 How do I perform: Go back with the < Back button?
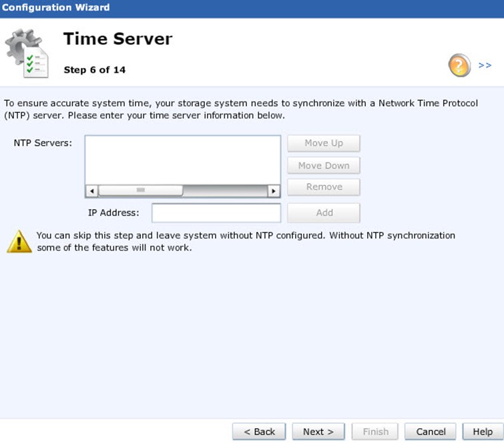point(259,432)
